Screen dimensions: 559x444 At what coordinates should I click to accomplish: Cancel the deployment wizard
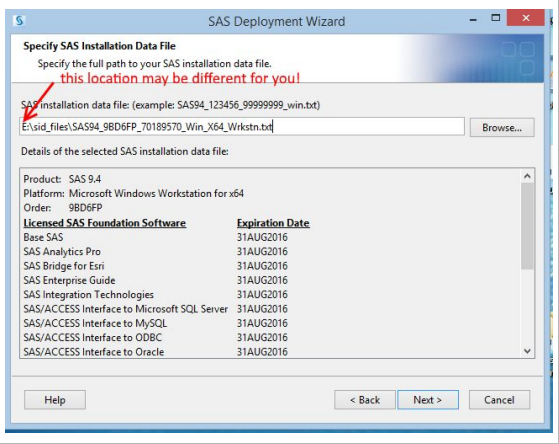(499, 399)
